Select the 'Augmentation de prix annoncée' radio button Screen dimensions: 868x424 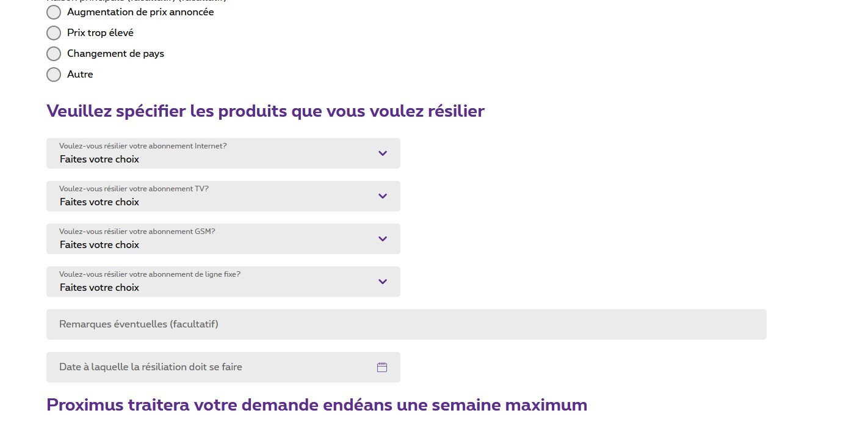[54, 12]
